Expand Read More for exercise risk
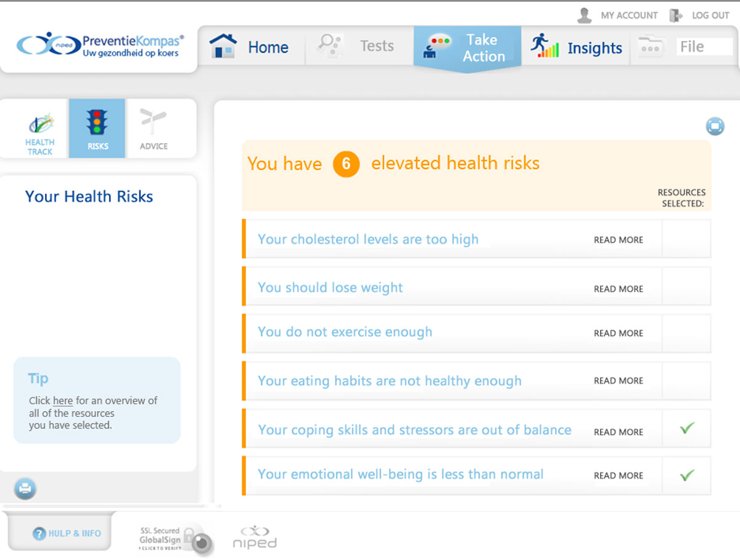 pyautogui.click(x=618, y=333)
